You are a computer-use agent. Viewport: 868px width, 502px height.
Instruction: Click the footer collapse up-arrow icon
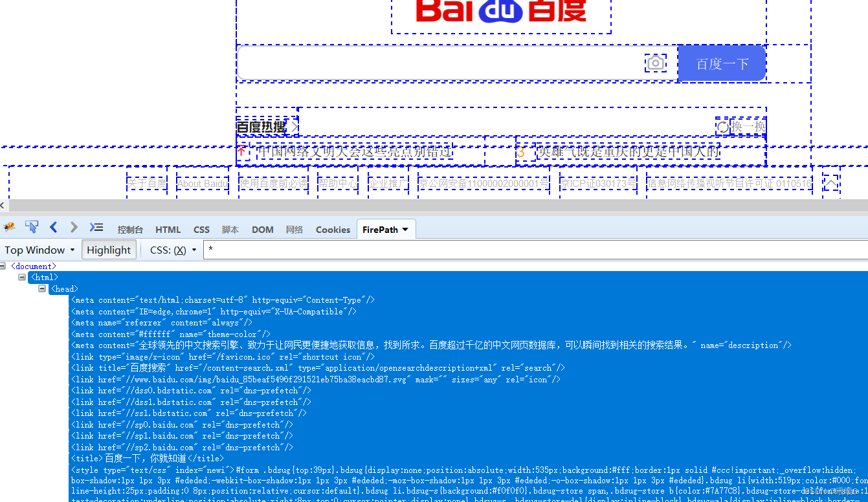(831, 184)
